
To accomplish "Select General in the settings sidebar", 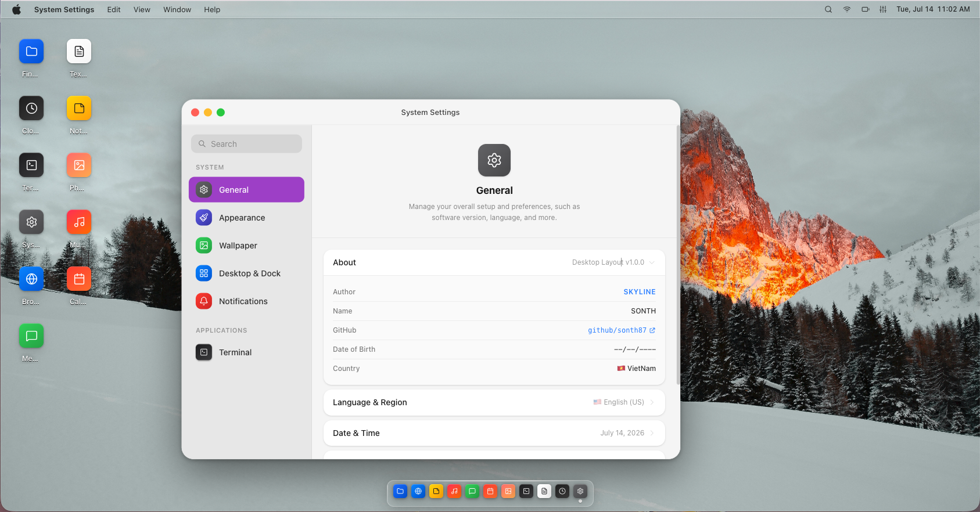I will (246, 190).
